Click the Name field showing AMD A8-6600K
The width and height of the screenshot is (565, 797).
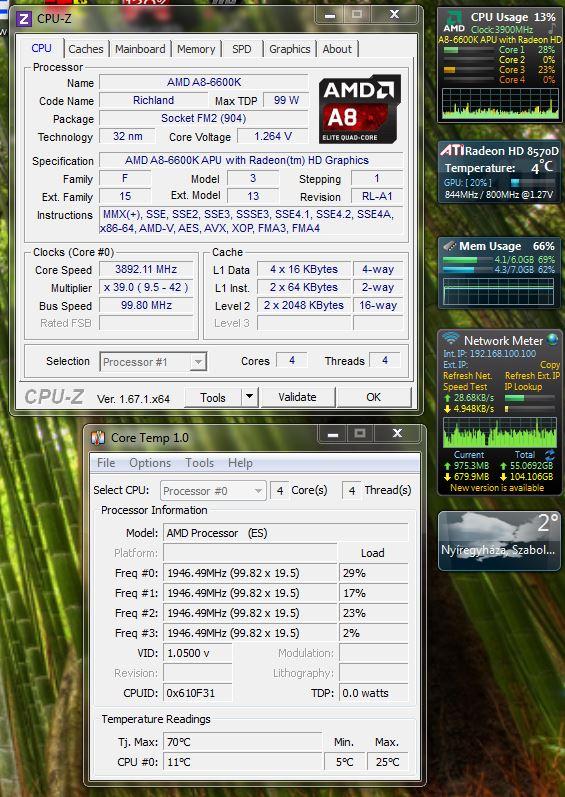click(x=204, y=82)
